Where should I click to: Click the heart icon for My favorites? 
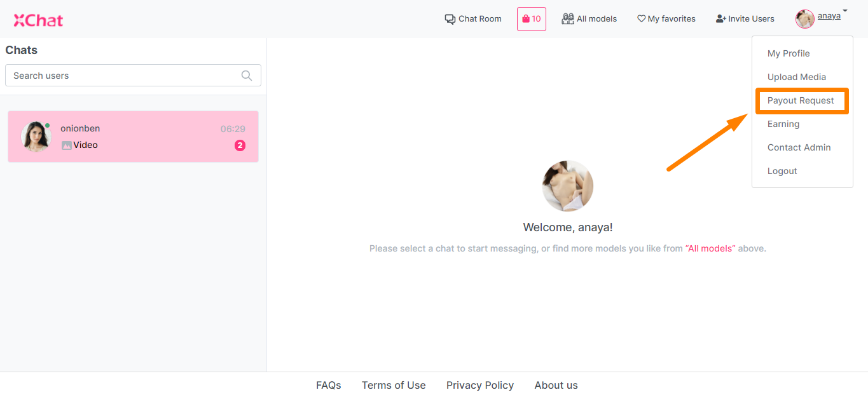pos(642,19)
